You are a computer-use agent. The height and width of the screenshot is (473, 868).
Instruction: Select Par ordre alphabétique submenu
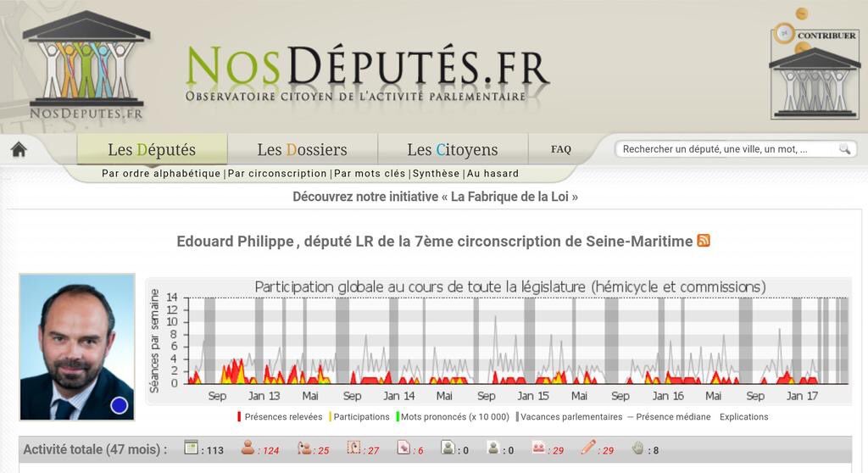pyautogui.click(x=161, y=174)
